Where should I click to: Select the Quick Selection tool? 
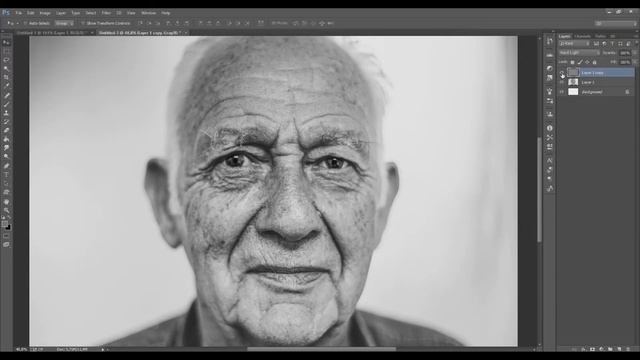pyautogui.click(x=7, y=69)
